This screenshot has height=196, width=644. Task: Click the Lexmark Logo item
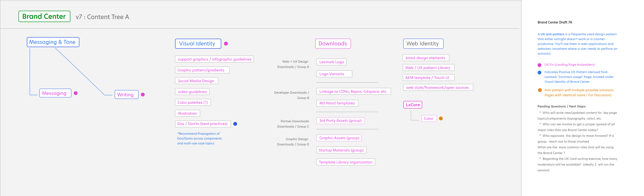(331, 62)
